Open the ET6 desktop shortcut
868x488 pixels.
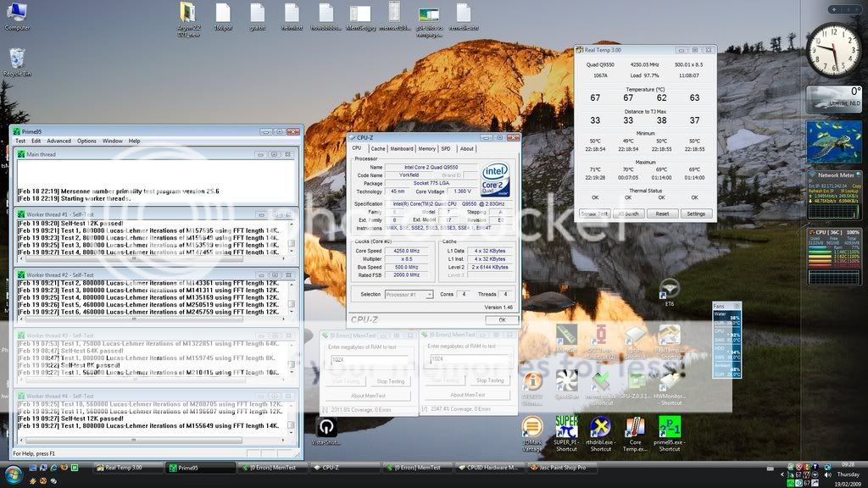point(670,291)
